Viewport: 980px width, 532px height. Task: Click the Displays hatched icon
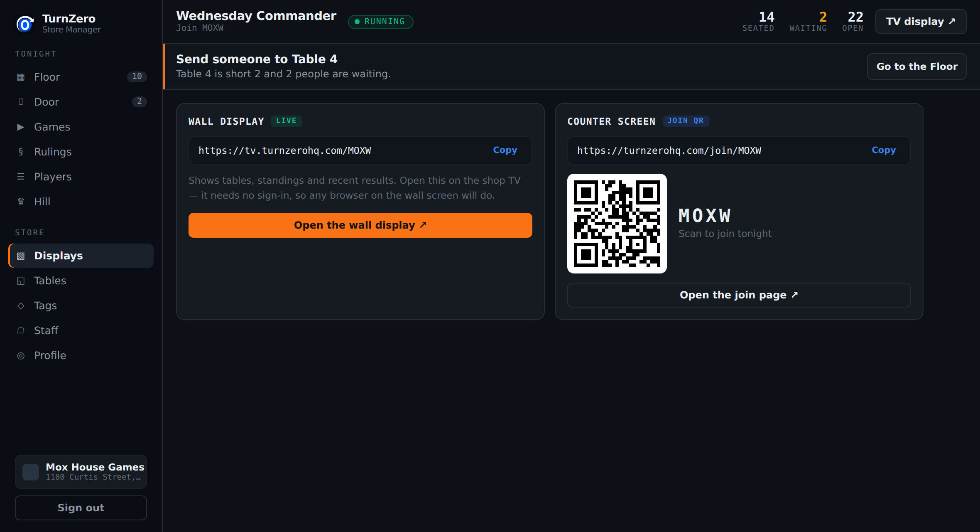pyautogui.click(x=21, y=256)
